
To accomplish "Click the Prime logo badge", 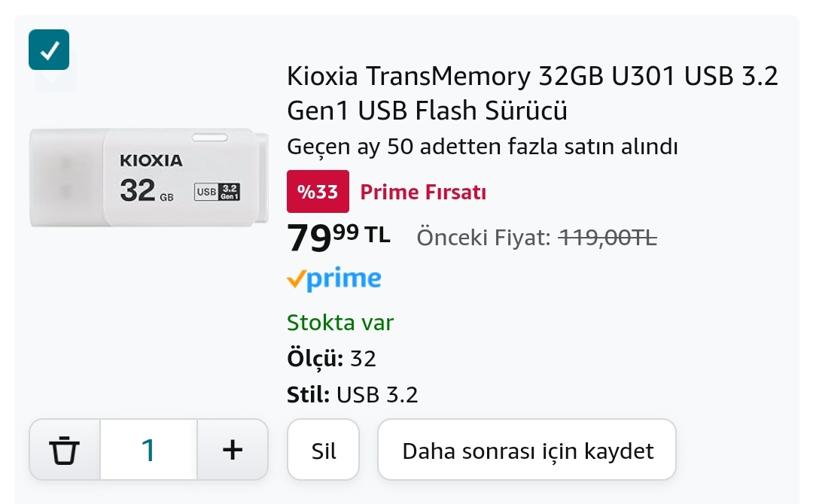I will tap(334, 279).
